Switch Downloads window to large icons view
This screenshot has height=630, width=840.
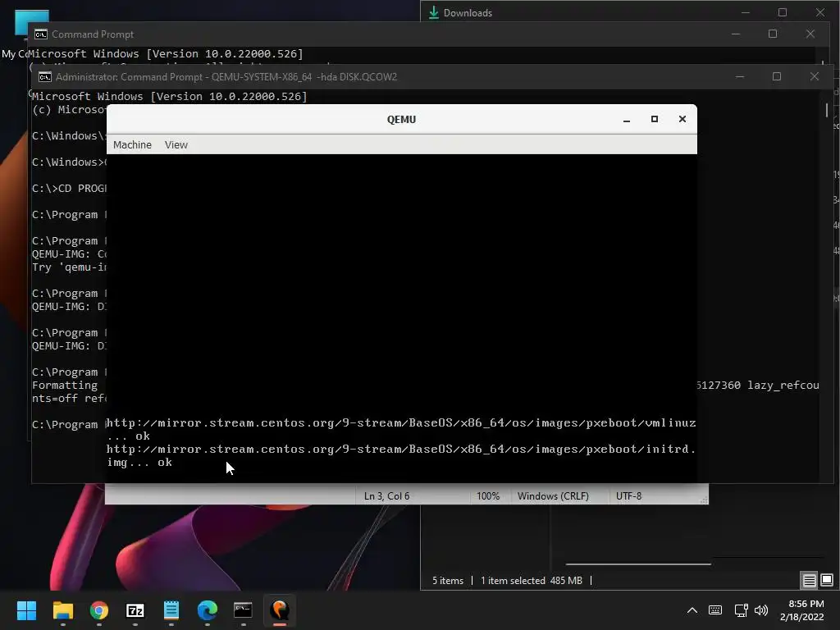click(x=827, y=580)
